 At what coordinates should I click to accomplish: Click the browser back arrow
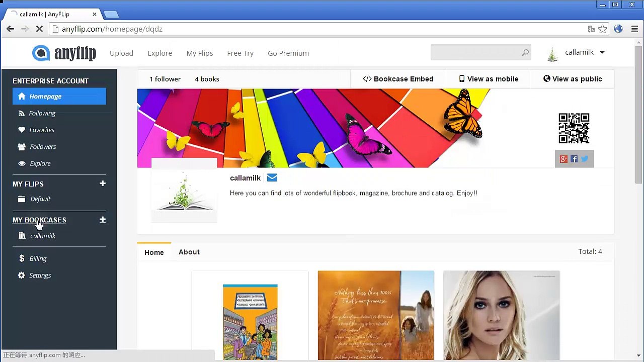(10, 29)
